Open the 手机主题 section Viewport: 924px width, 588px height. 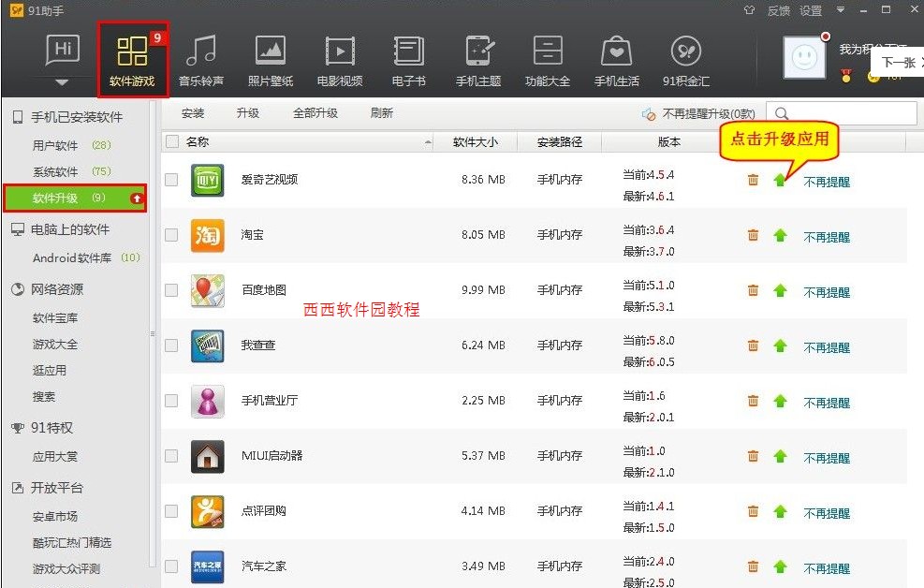pos(478,60)
